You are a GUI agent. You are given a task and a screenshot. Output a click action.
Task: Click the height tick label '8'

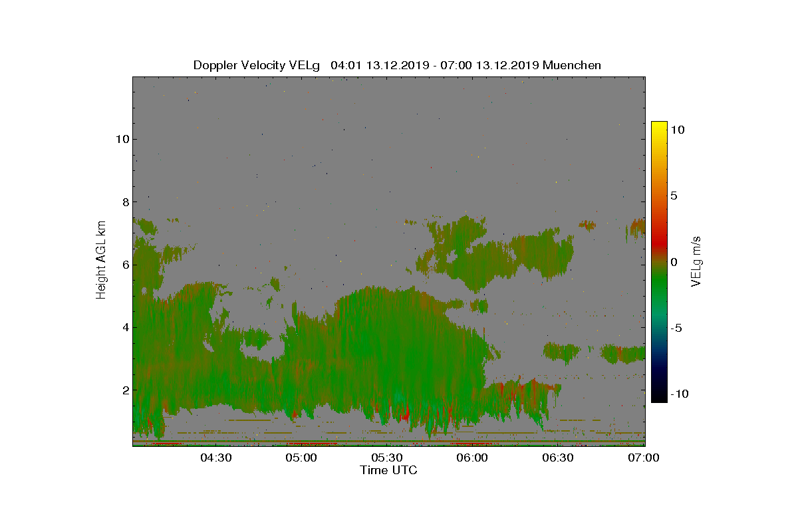tap(124, 202)
